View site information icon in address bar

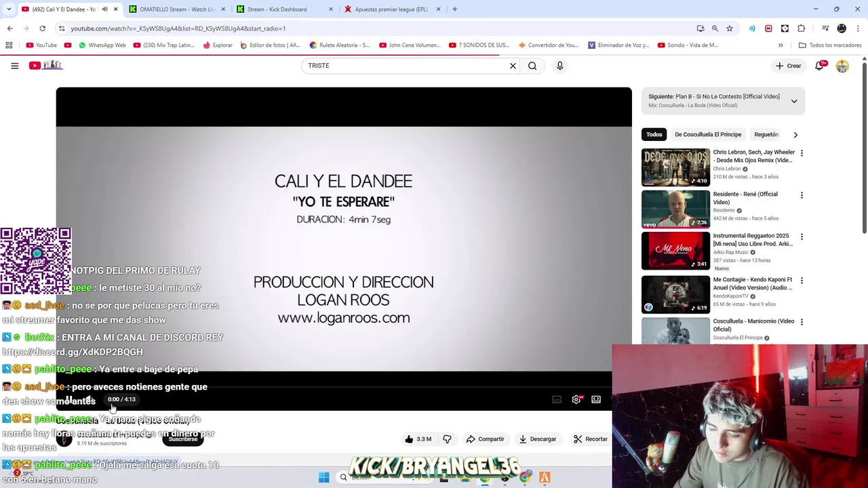pyautogui.click(x=62, y=28)
